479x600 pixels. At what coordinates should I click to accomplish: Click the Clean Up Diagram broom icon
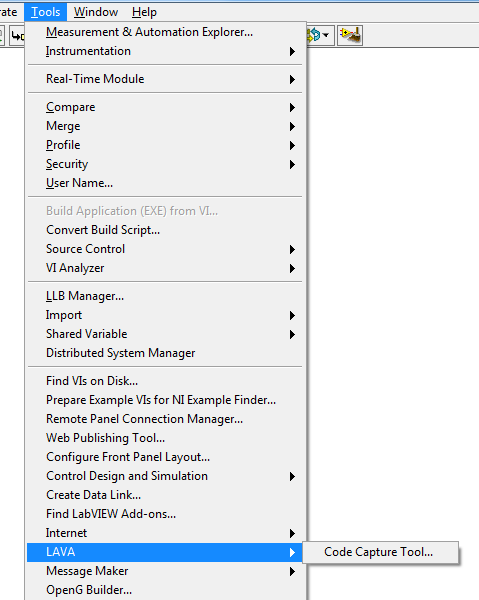pos(350,36)
